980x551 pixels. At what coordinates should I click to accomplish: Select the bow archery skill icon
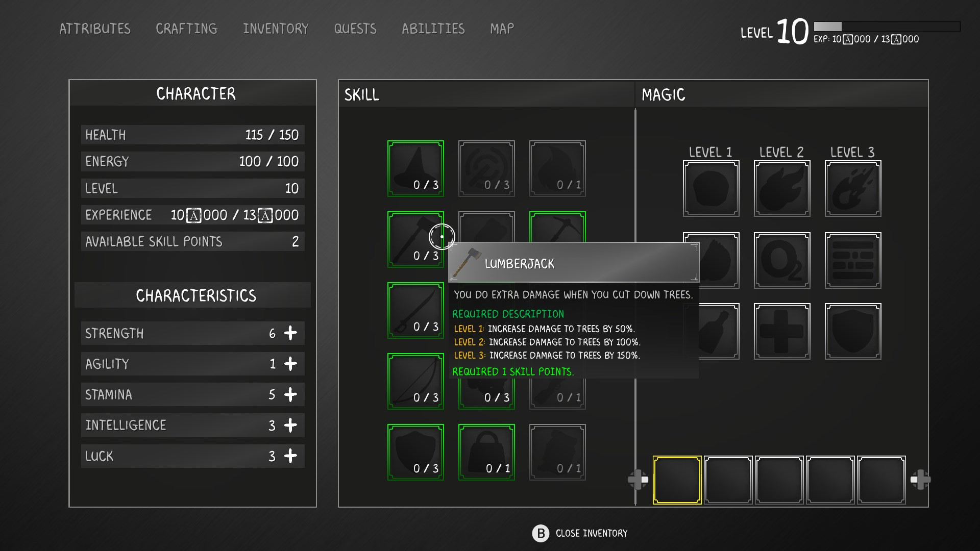[415, 381]
